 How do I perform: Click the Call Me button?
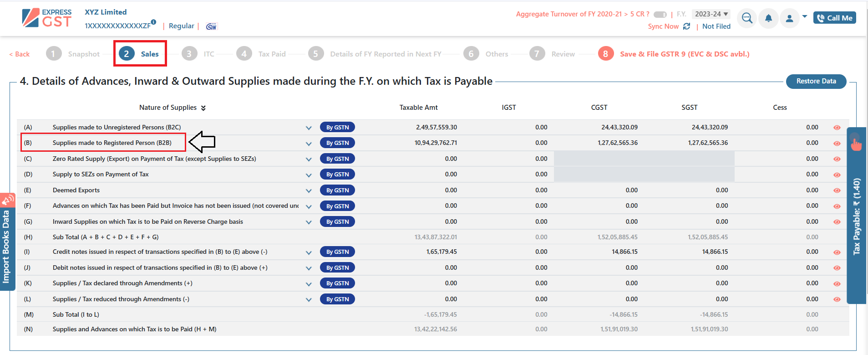834,18
